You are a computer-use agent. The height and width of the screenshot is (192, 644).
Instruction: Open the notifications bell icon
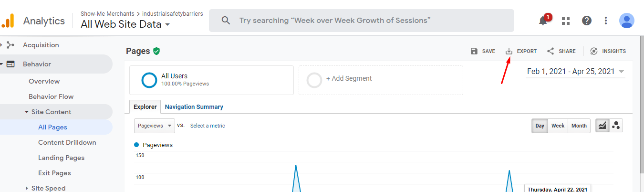543,21
